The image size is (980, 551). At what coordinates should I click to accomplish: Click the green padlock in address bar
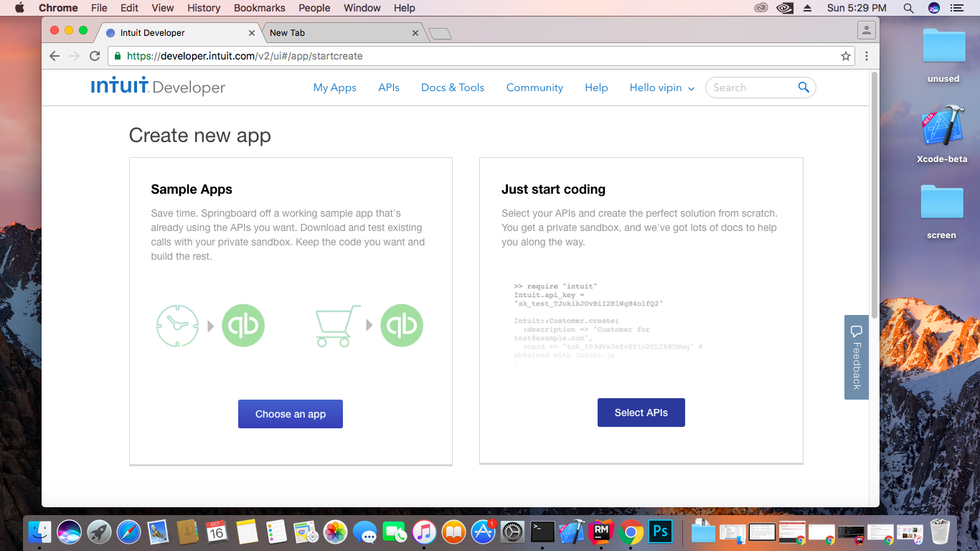(x=118, y=56)
